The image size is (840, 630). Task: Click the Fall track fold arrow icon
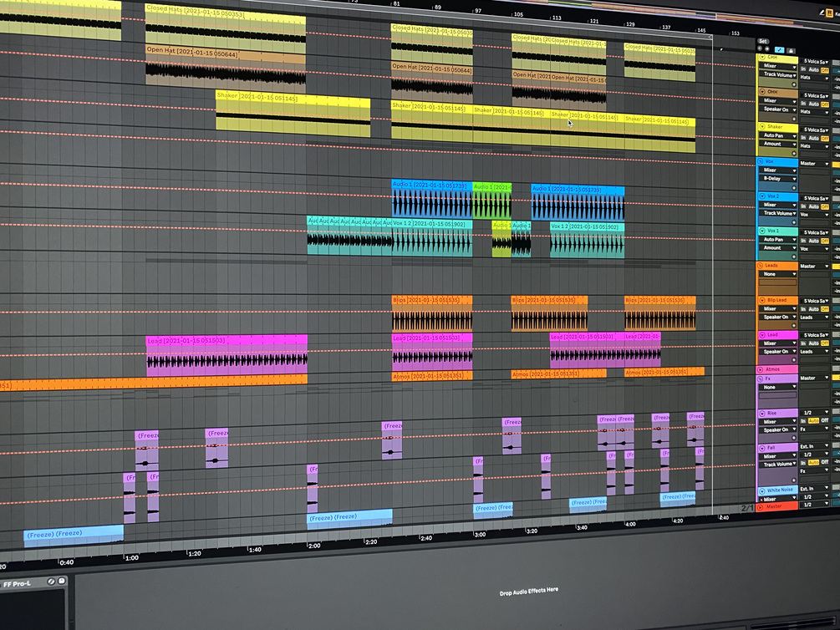click(762, 449)
